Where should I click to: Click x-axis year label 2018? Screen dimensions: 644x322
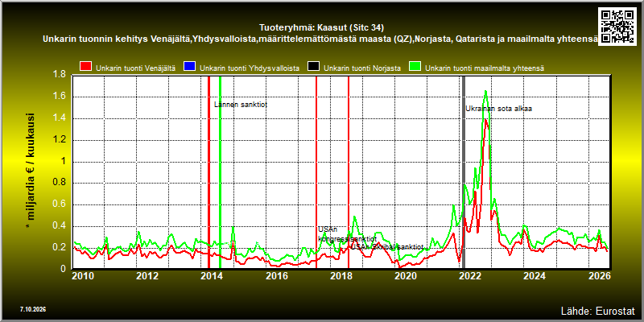(x=341, y=275)
